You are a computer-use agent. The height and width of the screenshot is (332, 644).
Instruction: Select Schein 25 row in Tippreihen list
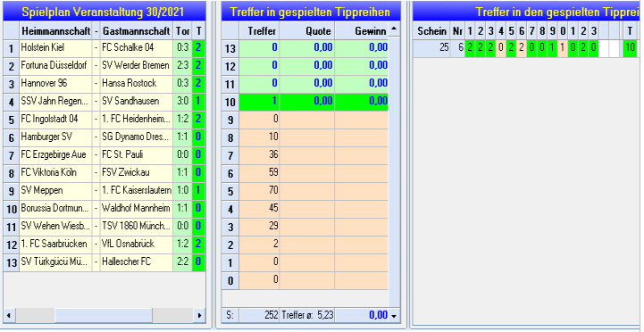[x=526, y=48]
